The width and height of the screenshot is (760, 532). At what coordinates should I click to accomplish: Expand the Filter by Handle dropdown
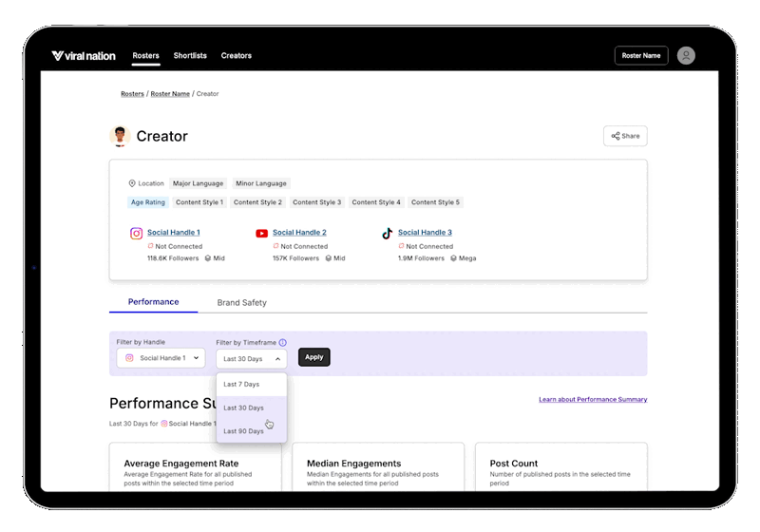(x=161, y=358)
